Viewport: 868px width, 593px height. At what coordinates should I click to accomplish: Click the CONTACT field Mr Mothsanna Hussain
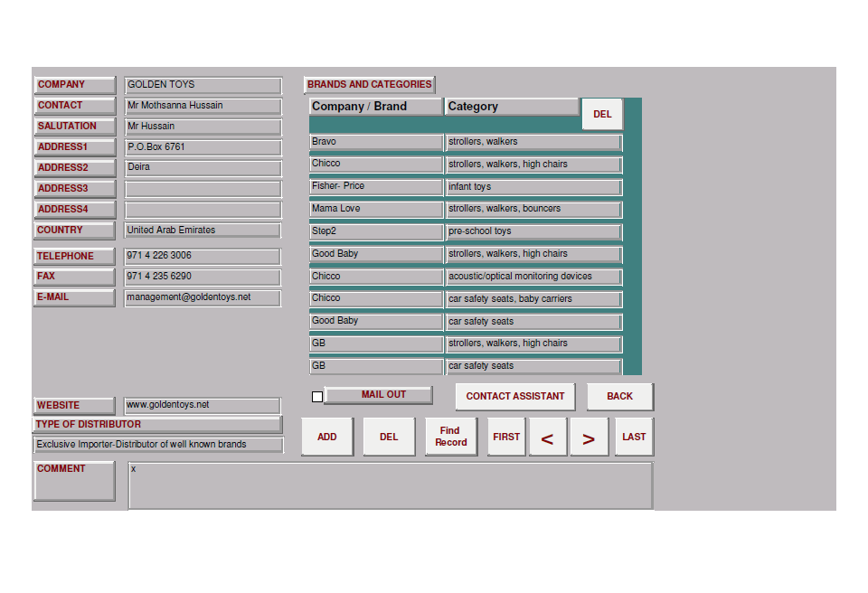(x=203, y=106)
